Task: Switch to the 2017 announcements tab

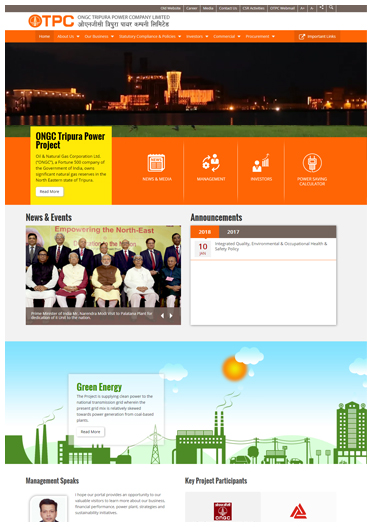Action: point(233,232)
